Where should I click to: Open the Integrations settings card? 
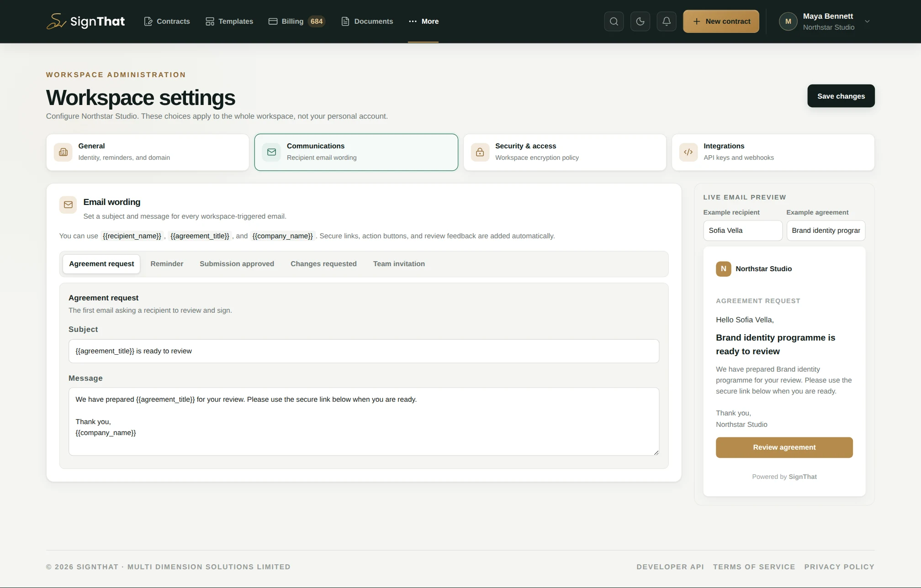773,152
